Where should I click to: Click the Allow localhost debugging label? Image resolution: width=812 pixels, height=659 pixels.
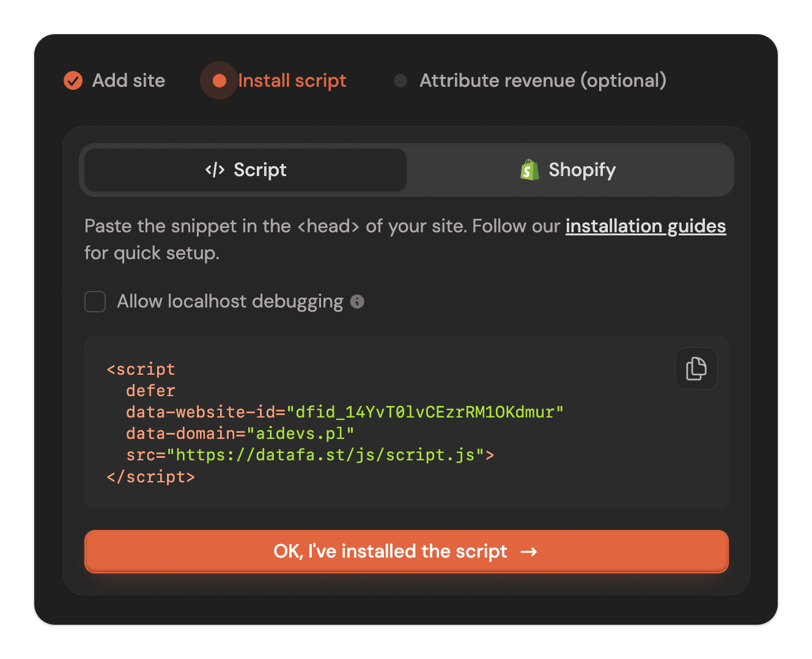(230, 301)
